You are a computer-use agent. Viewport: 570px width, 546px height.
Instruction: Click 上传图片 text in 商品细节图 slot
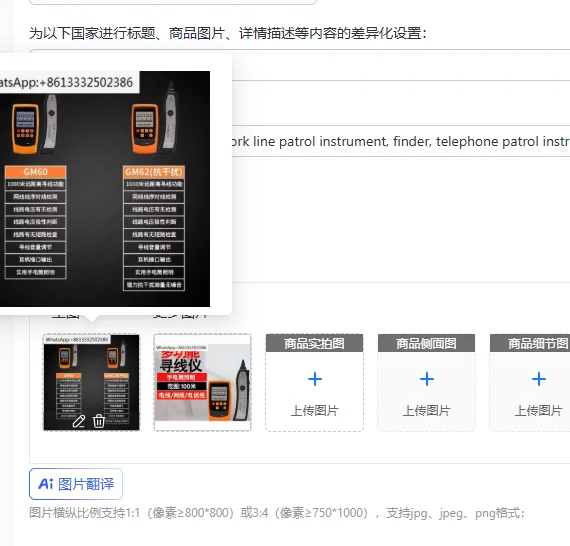pyautogui.click(x=538, y=410)
